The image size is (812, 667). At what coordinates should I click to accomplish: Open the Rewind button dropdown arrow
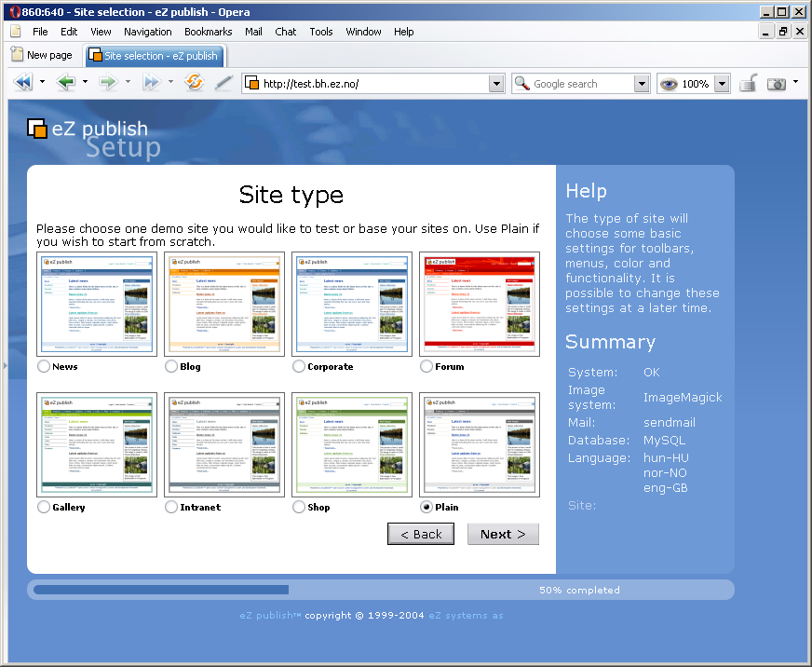pos(43,81)
